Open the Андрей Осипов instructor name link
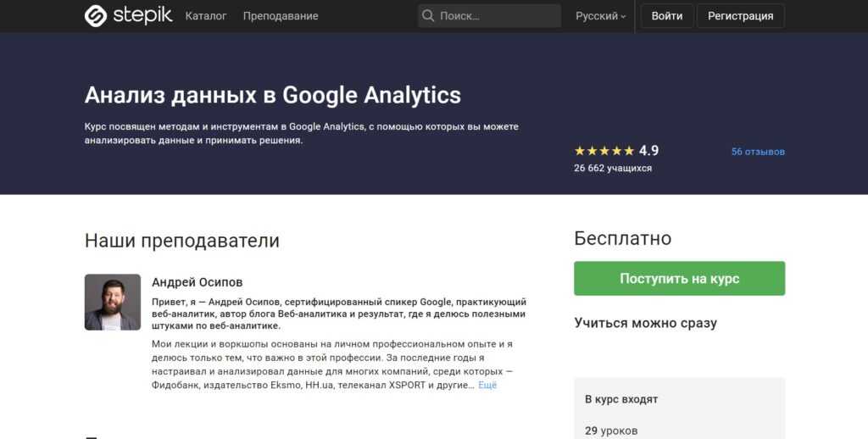 pos(197,282)
